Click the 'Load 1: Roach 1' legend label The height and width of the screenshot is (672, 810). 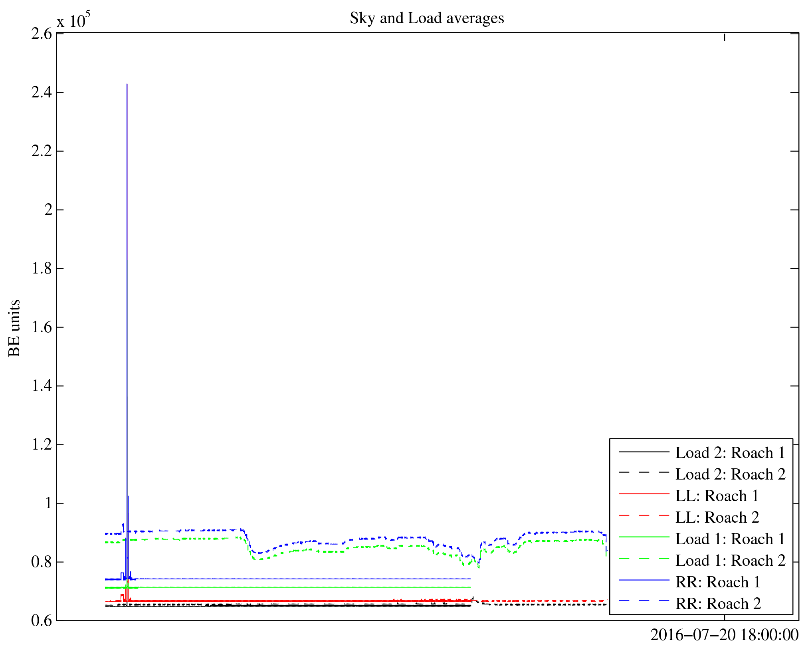[730, 539]
